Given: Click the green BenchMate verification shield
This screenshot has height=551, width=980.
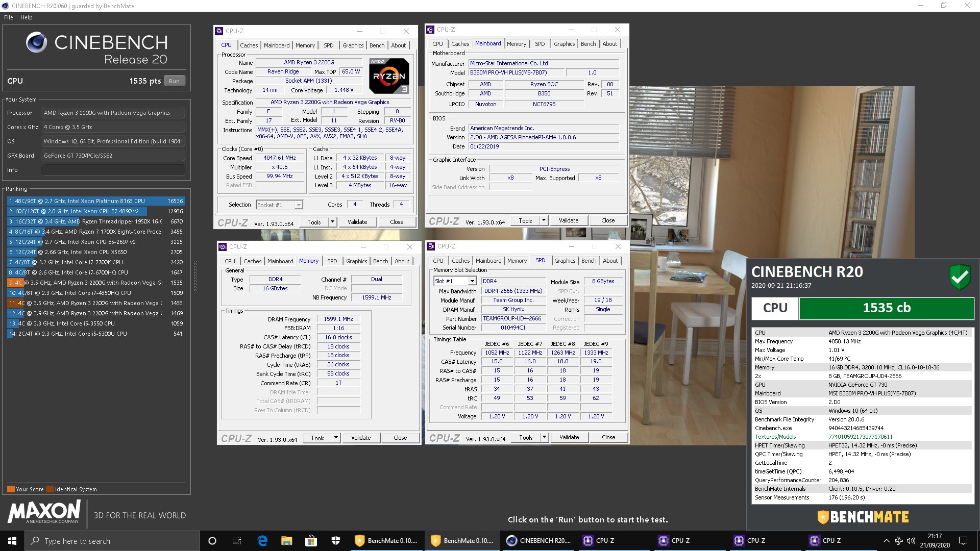Looking at the screenshot, I should [x=960, y=277].
